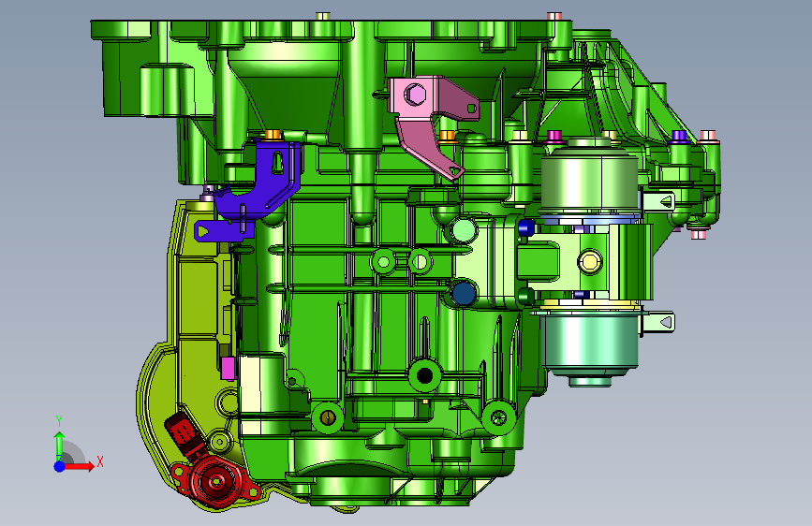Pick the yellow round bolt on the light-green block
The image size is (812, 526).
click(x=590, y=261)
